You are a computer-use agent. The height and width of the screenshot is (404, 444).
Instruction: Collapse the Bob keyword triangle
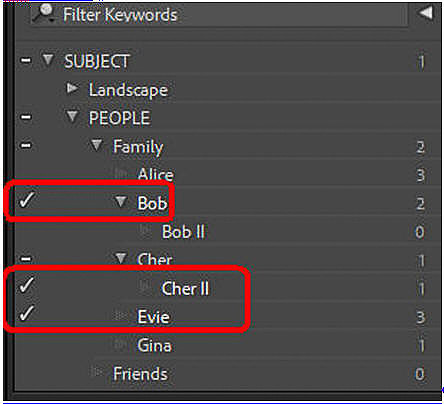120,201
